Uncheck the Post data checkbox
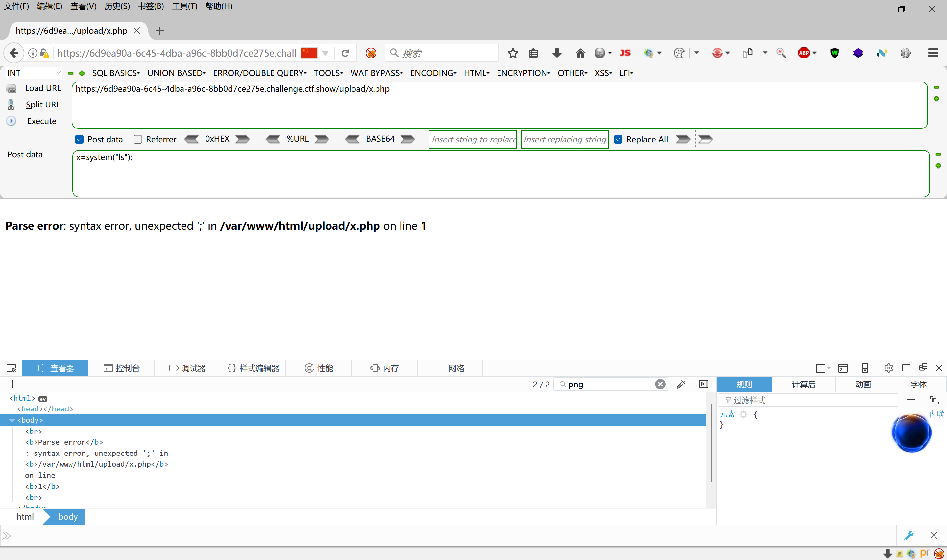 (x=79, y=139)
